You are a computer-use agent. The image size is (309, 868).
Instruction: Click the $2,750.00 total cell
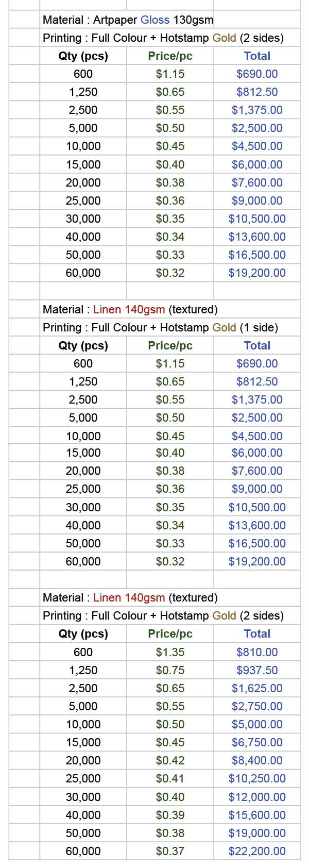pyautogui.click(x=257, y=706)
